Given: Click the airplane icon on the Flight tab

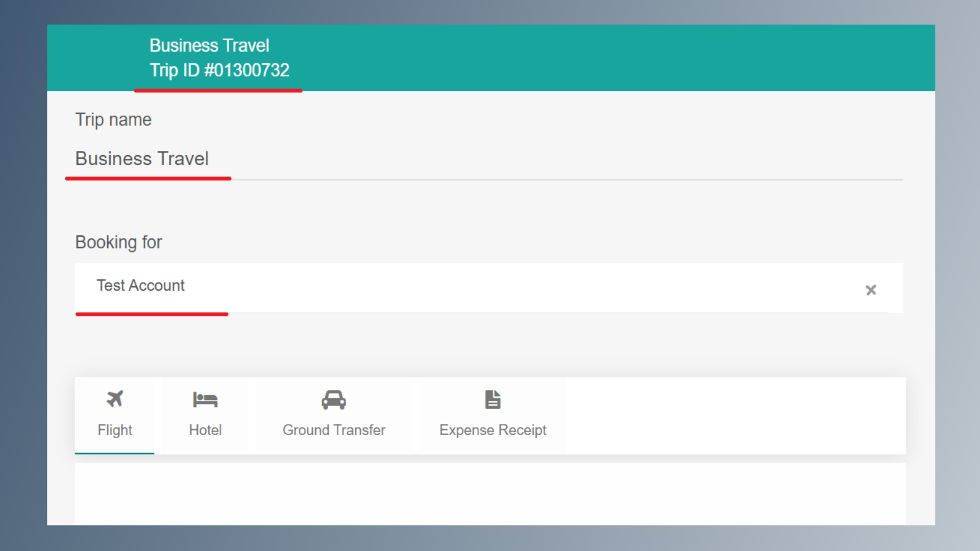Looking at the screenshot, I should point(115,399).
